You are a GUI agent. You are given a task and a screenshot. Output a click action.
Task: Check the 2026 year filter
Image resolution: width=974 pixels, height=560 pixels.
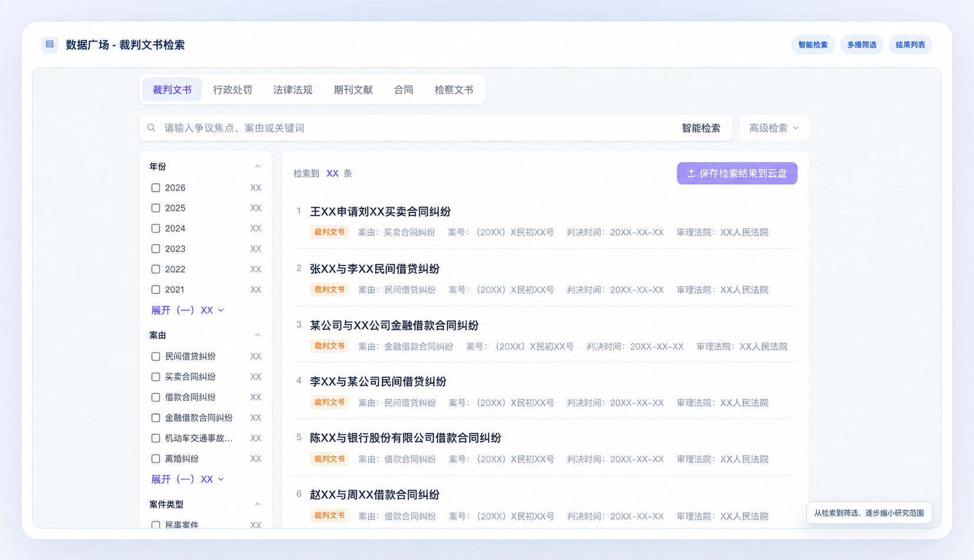[x=155, y=188]
